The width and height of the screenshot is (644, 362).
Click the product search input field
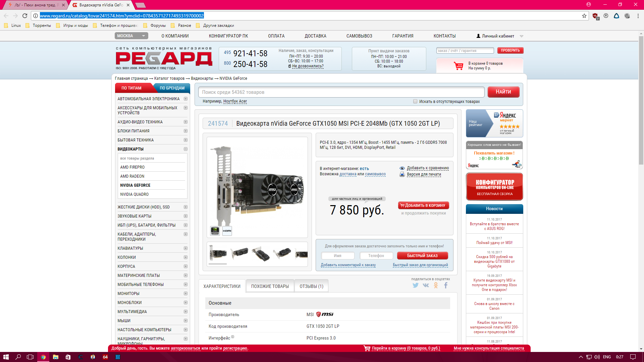point(341,92)
